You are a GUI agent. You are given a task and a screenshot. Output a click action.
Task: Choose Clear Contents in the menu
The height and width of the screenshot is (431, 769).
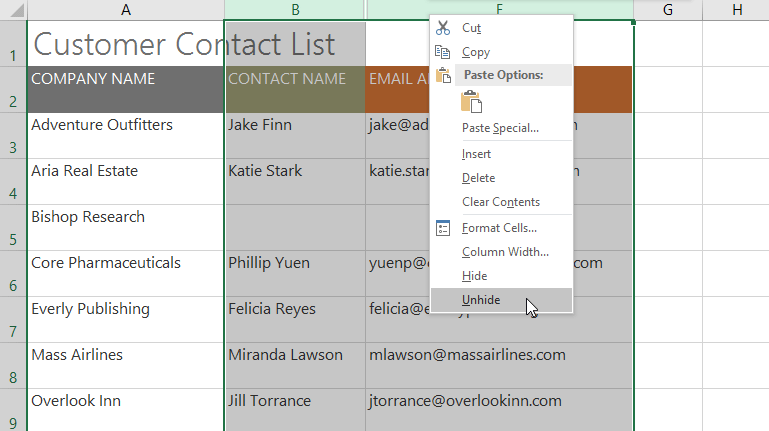coord(500,202)
